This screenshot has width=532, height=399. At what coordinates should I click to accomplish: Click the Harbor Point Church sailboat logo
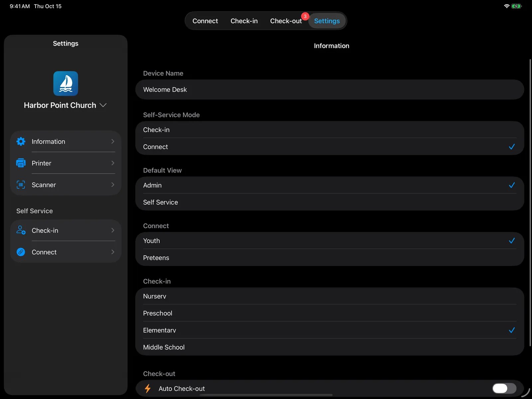point(66,83)
